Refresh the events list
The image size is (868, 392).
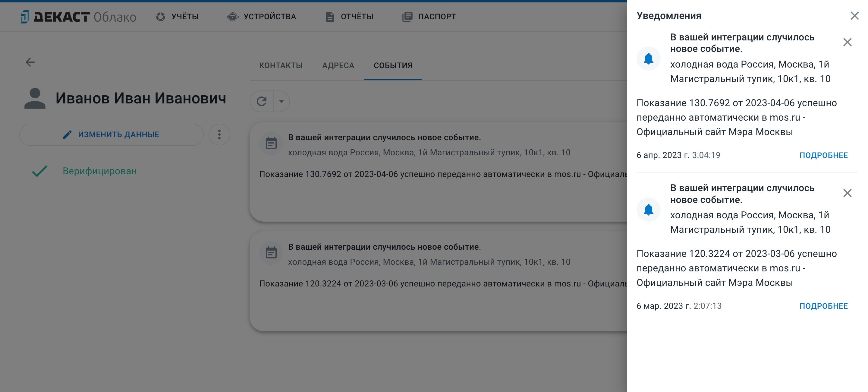[262, 101]
